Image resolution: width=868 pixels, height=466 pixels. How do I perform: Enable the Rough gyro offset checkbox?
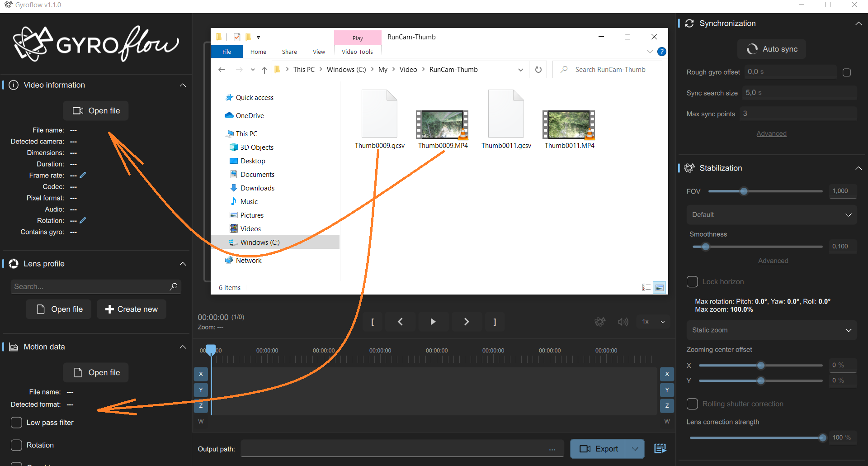point(847,72)
